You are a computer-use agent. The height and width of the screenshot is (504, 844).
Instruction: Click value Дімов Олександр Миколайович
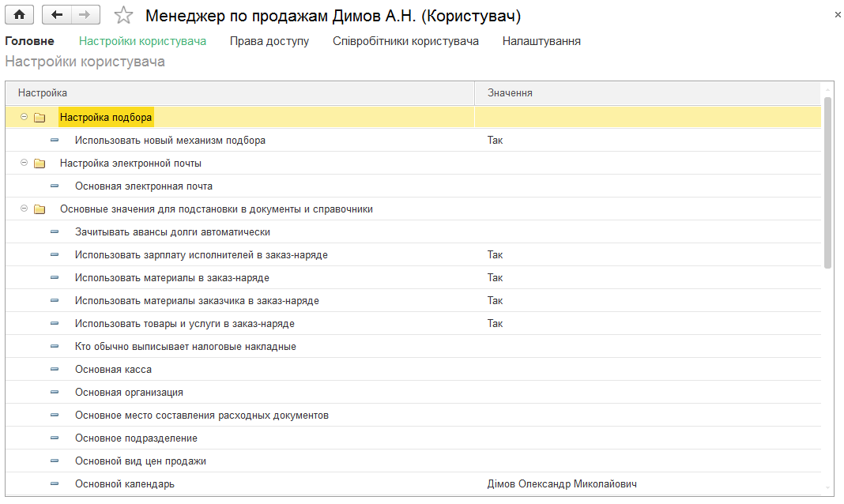tap(562, 484)
